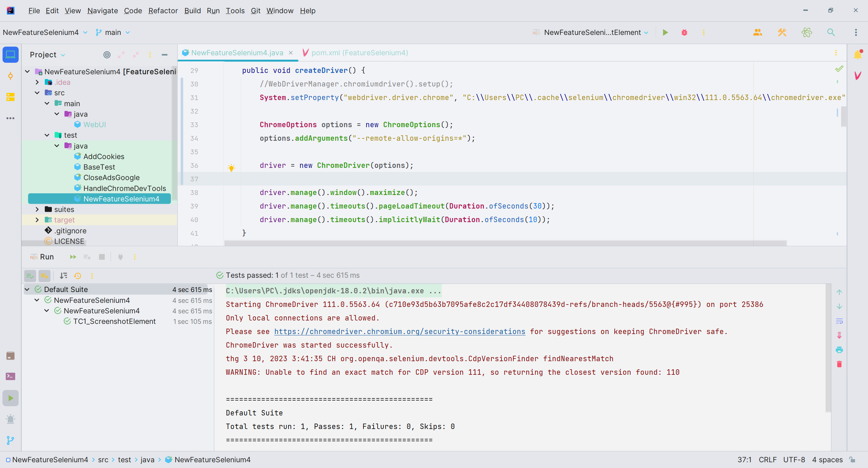Screen dimensions: 868x468
Task: Open Terminal tool window icon
Action: pos(11,376)
